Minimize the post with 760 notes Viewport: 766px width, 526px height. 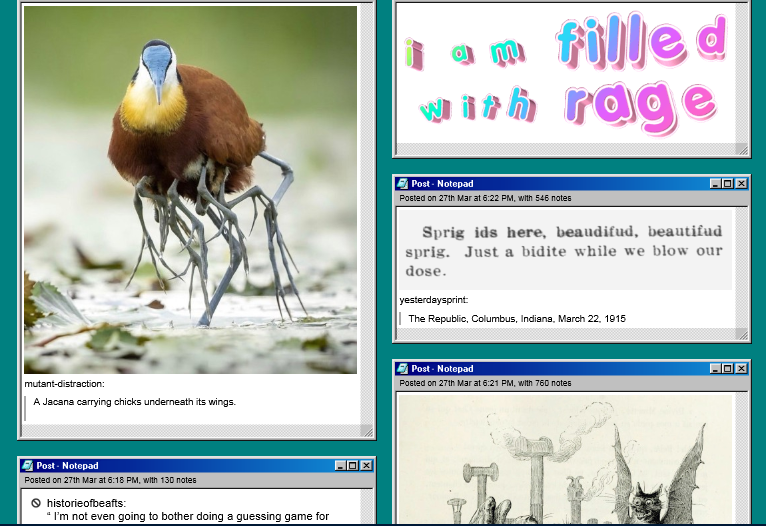(715, 369)
